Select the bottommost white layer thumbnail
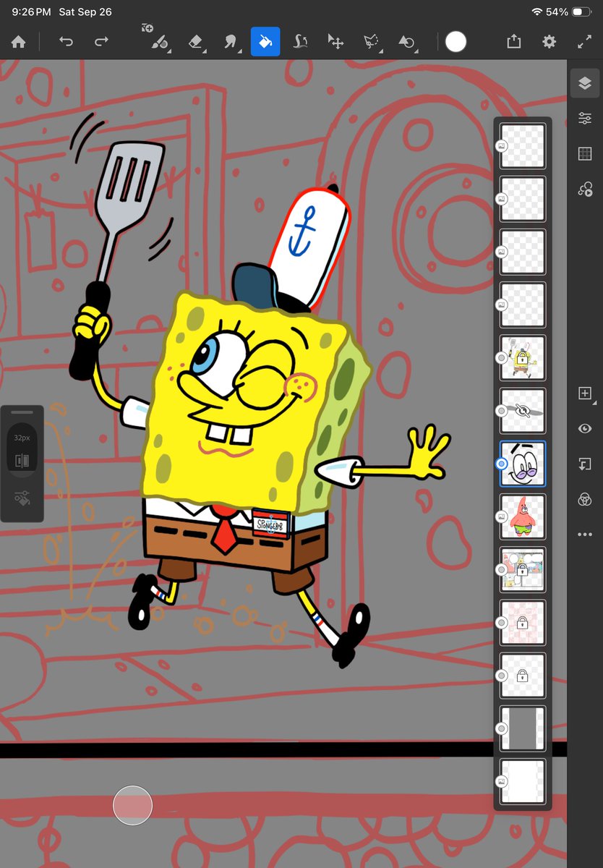603x868 pixels. click(x=523, y=781)
